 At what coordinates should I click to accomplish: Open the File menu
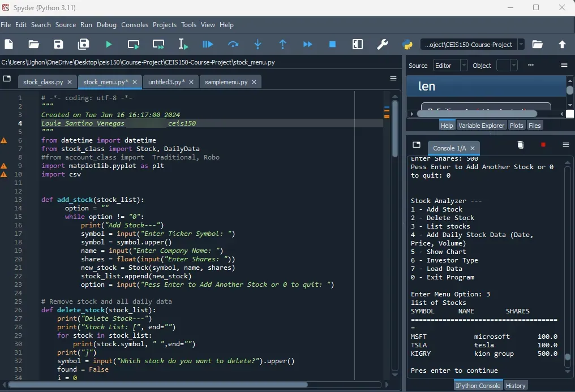point(6,24)
